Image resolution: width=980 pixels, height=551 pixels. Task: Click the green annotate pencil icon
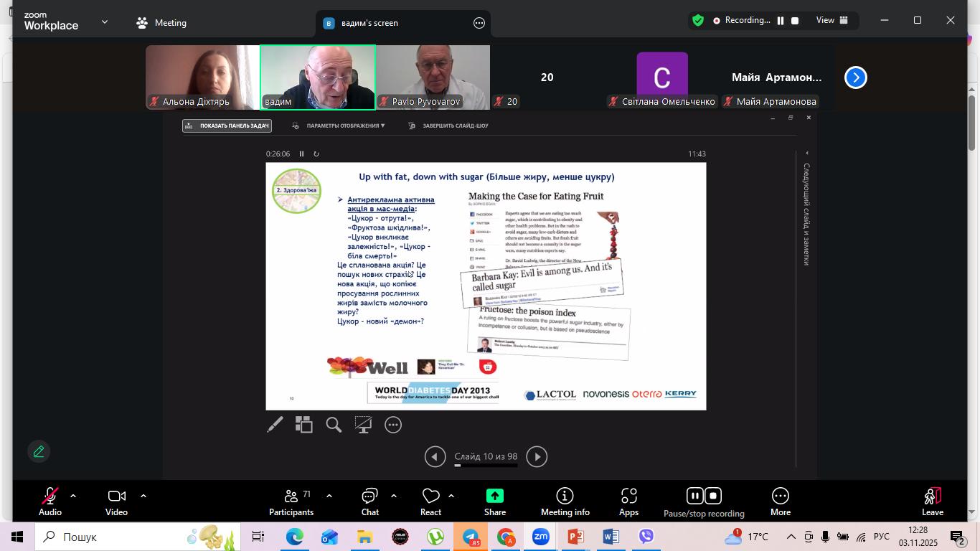tap(39, 451)
